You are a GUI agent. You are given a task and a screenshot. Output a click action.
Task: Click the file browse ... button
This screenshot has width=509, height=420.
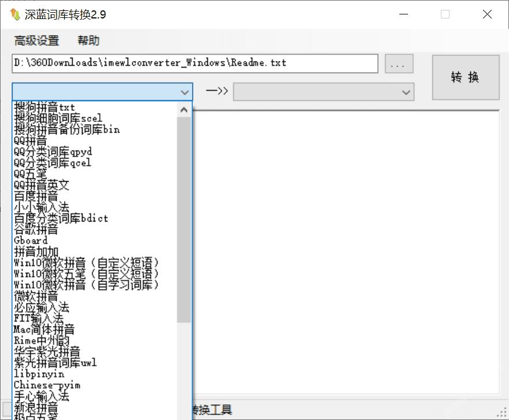tap(398, 63)
